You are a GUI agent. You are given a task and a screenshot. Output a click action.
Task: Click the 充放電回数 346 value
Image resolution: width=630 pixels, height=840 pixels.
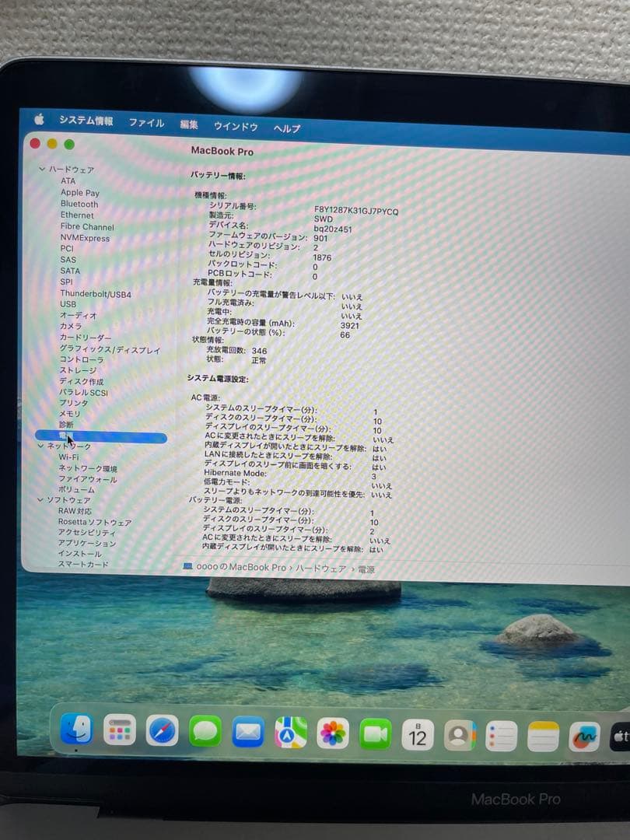[x=259, y=350]
